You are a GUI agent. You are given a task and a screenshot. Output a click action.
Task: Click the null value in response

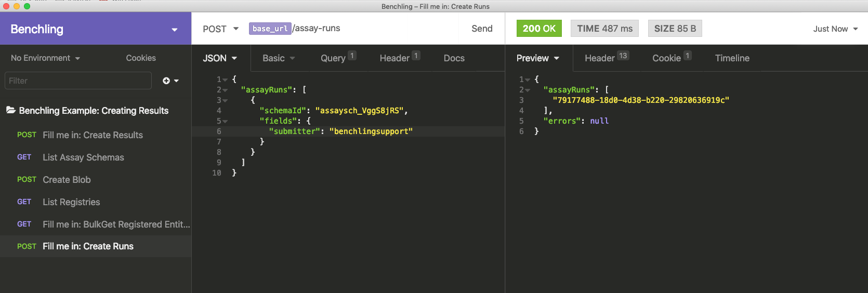pyautogui.click(x=599, y=121)
